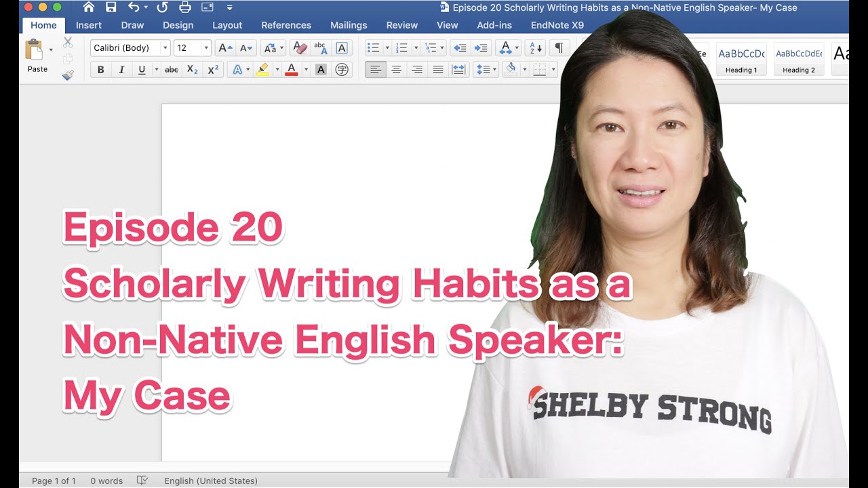
Task: Apply strikethrough formatting
Action: (172, 69)
